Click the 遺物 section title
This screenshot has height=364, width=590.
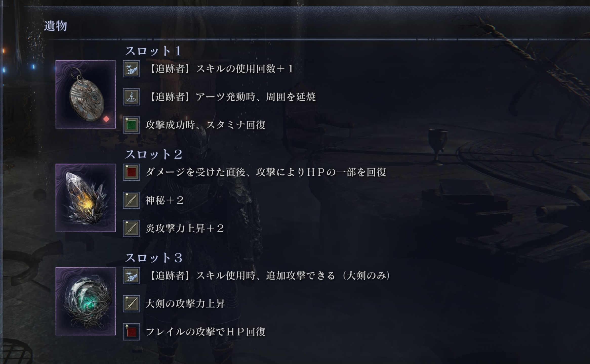pyautogui.click(x=55, y=26)
